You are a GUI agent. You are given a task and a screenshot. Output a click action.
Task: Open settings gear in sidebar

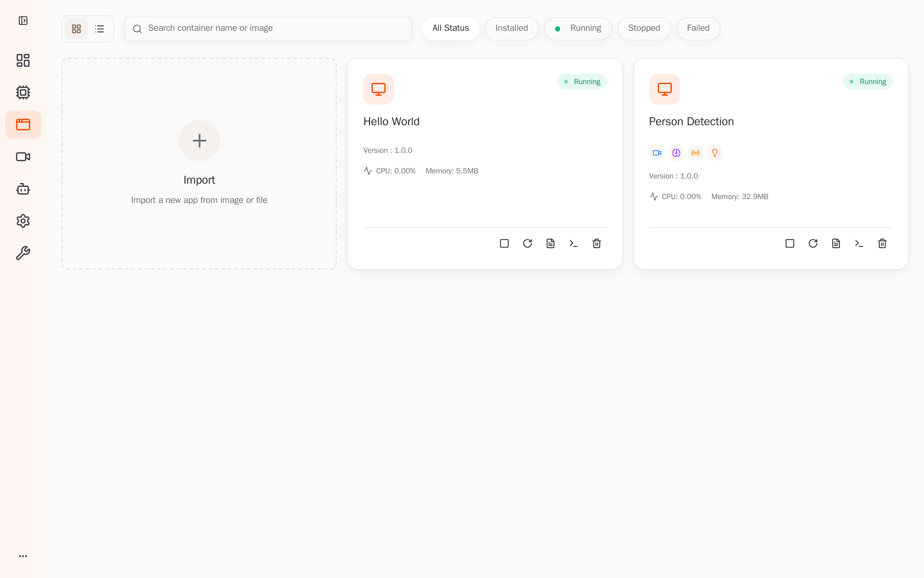pos(23,221)
